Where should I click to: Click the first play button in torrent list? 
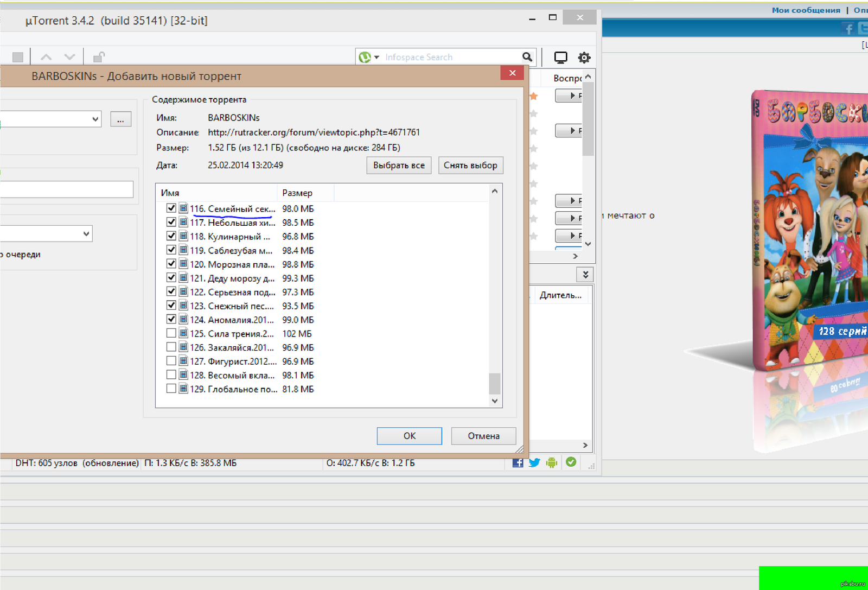569,96
